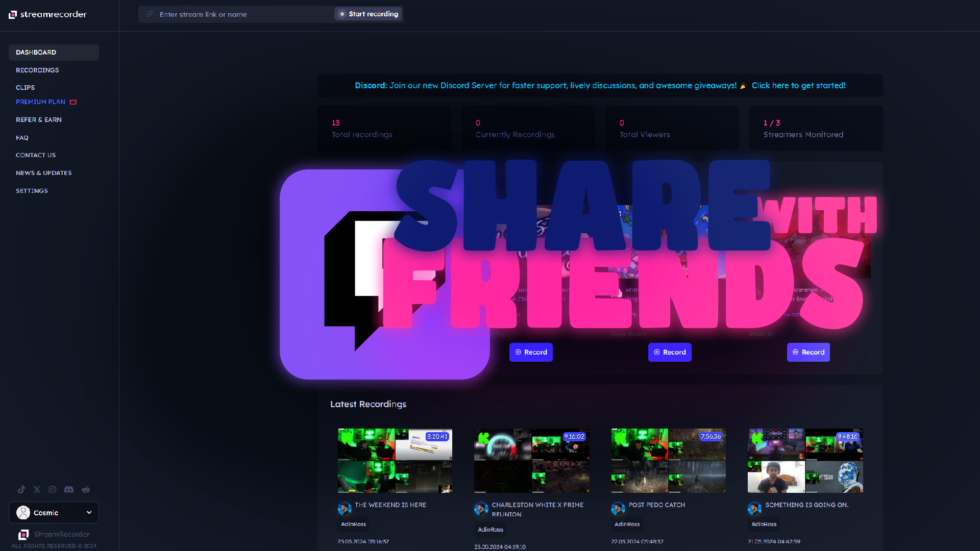Open the News & Updates menu item
Screen dimensions: 980x551
(x=44, y=173)
